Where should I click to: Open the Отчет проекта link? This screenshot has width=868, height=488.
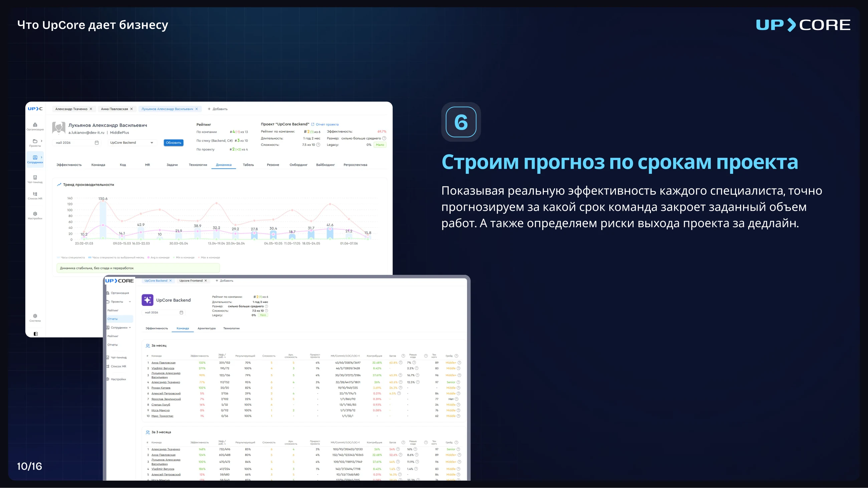click(x=327, y=124)
